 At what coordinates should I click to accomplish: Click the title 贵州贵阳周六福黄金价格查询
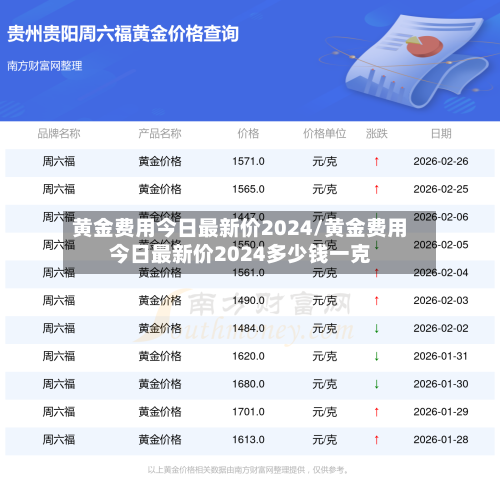point(123,34)
